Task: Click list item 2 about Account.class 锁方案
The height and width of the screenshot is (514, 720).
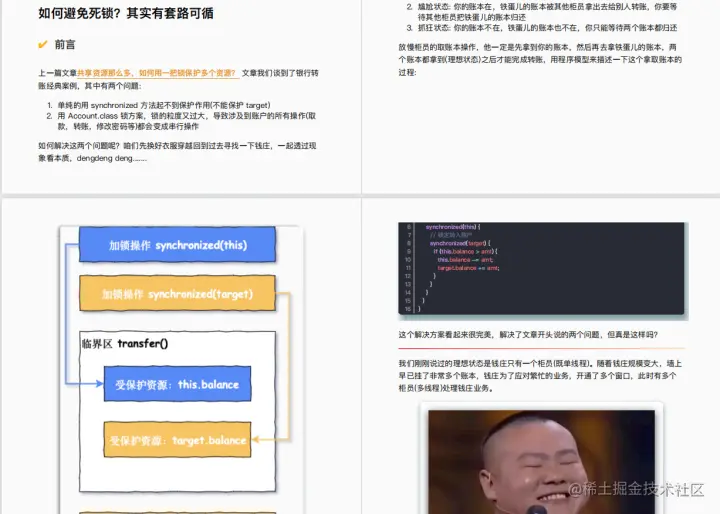Action: pos(181,121)
